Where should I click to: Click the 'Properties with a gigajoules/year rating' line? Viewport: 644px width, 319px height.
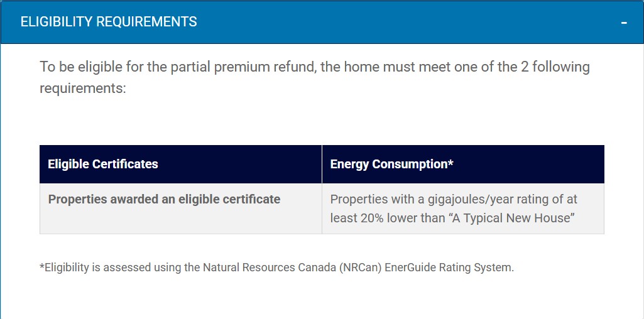pyautogui.click(x=454, y=200)
